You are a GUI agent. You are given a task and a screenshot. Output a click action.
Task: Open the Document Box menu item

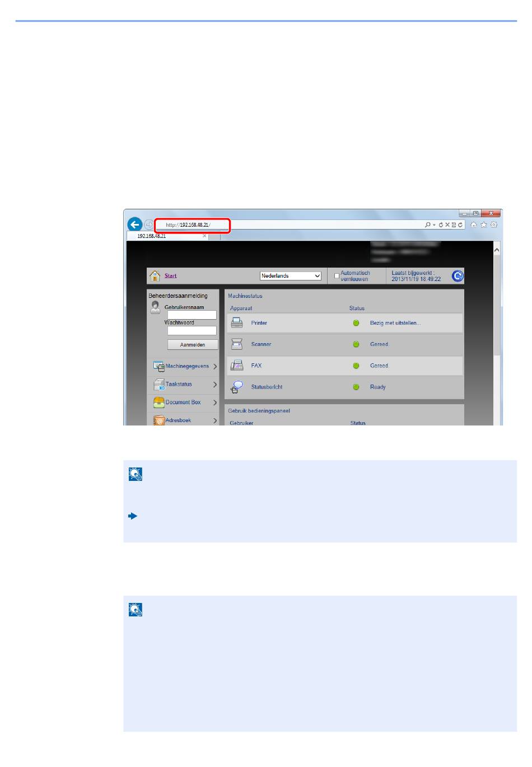pos(183,402)
